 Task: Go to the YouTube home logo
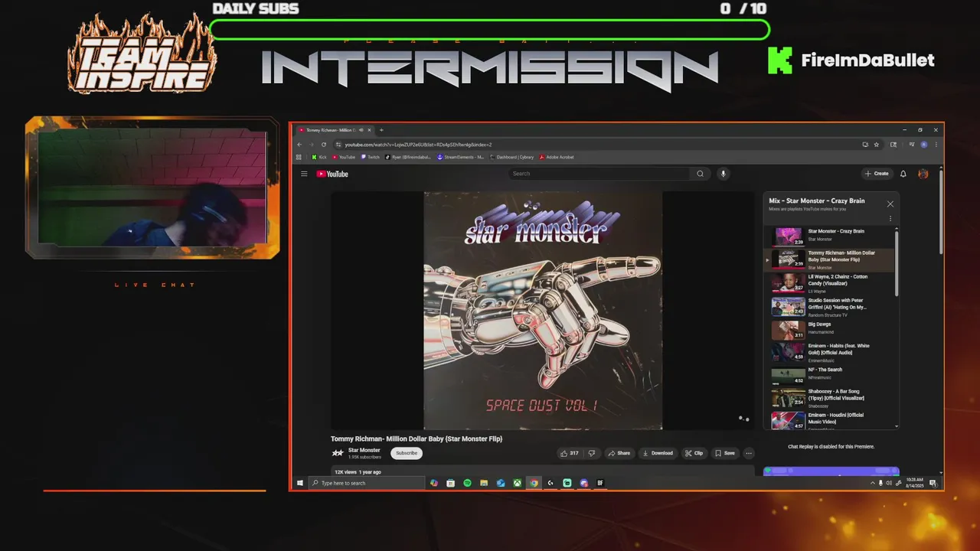click(332, 174)
